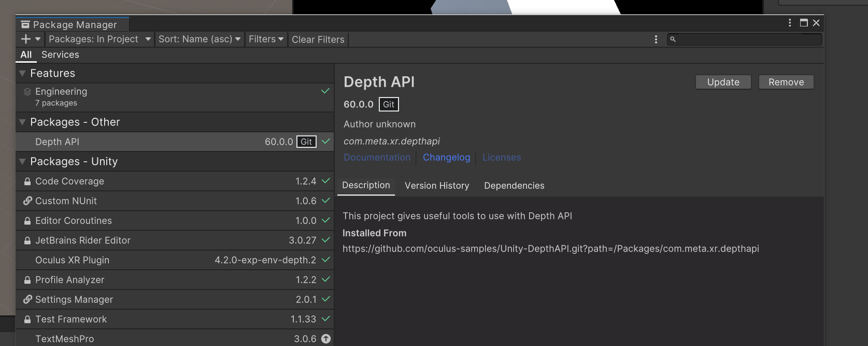868x346 pixels.
Task: Click the installed checkmark on Test Framework row
Action: (x=326, y=319)
